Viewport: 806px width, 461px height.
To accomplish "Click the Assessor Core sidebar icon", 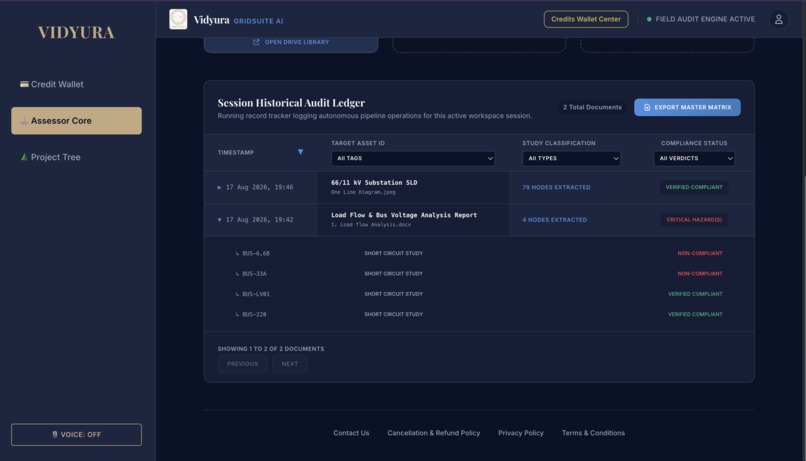I will click(24, 121).
